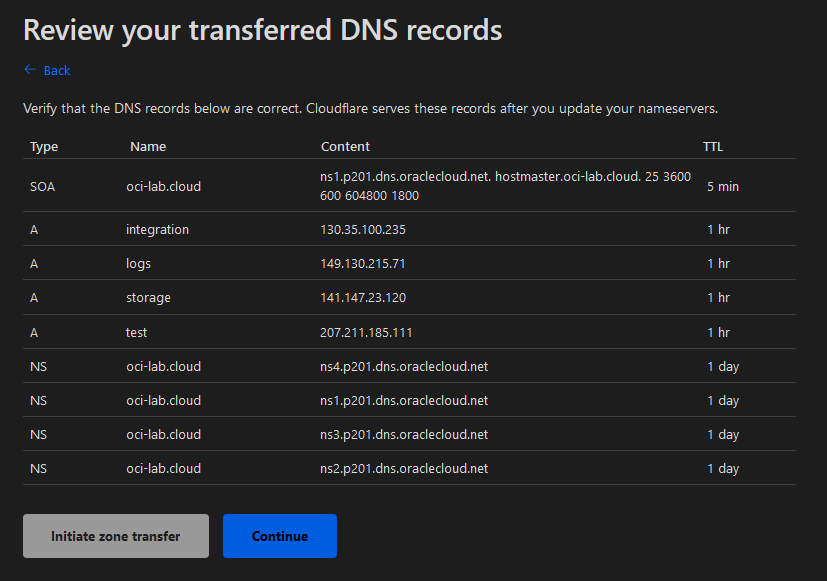Go back via the Back link

click(57, 71)
